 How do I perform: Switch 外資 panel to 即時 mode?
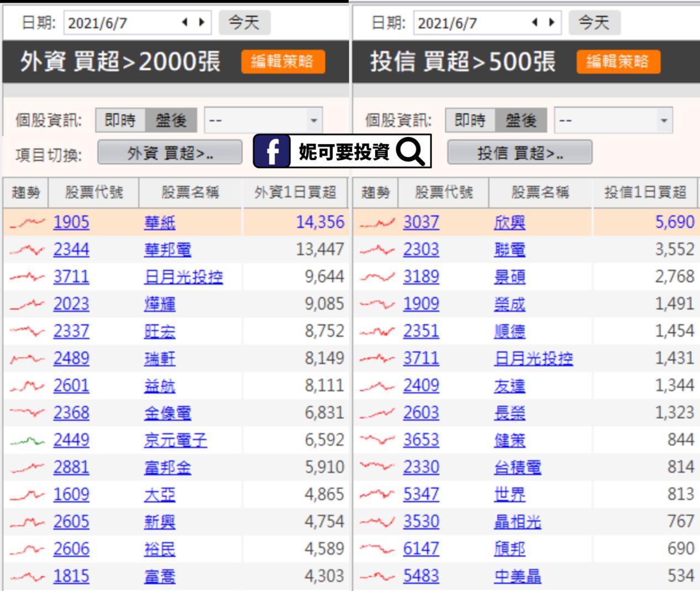[x=120, y=120]
